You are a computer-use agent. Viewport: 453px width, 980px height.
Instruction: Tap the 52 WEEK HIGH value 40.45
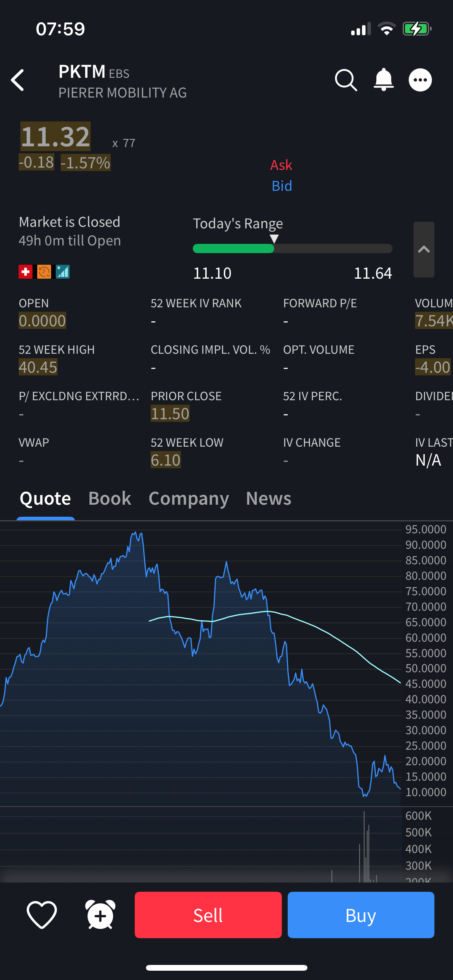point(38,367)
